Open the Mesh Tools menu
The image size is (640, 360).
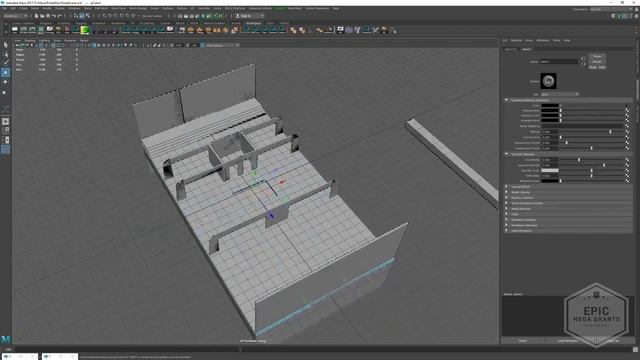[119, 8]
